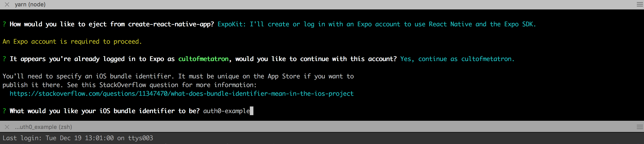Select the ...uth0_example (zsh) pane title
This screenshot has width=644, height=144.
44,127
